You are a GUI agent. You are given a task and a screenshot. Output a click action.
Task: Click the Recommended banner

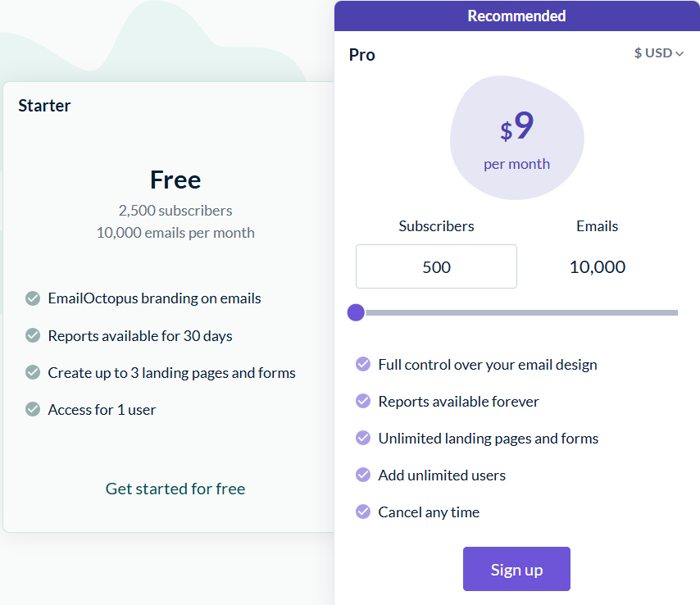point(516,16)
